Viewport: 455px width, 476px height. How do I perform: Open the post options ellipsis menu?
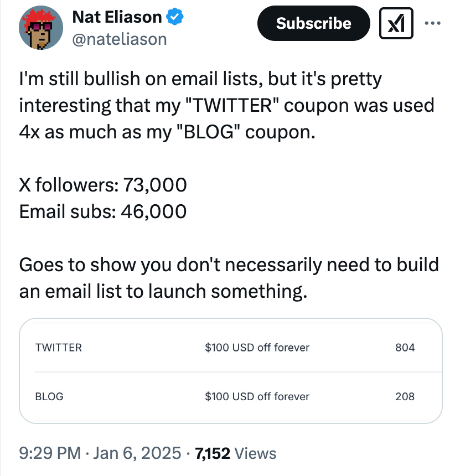pos(433,22)
